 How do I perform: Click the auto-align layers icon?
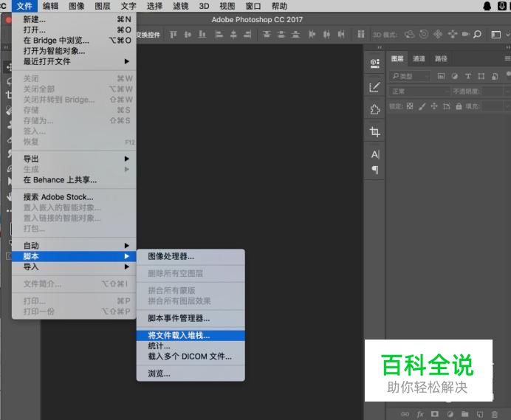tap(361, 34)
